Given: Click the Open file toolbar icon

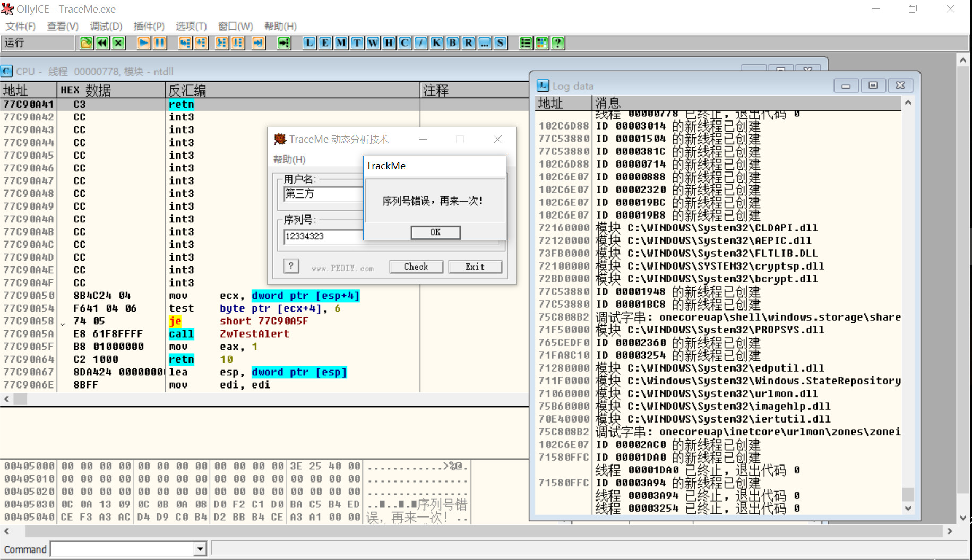Looking at the screenshot, I should tap(86, 43).
